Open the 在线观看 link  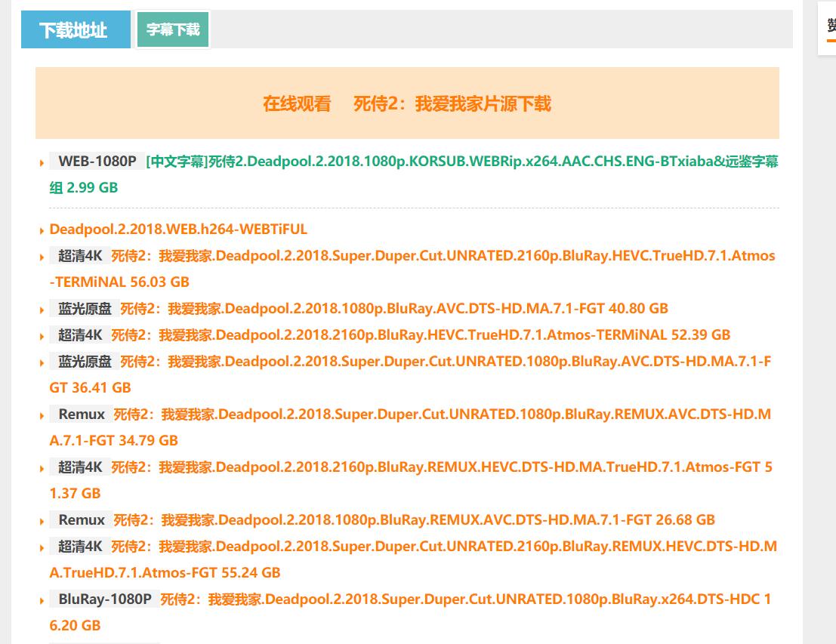[297, 103]
